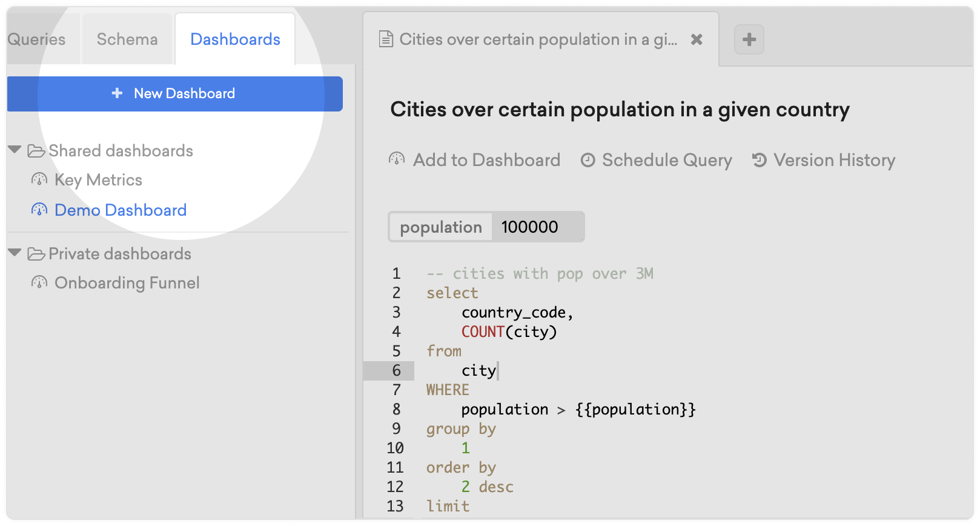Click '2 desc' on line 12
Screen dimensions: 980x526
487,487
